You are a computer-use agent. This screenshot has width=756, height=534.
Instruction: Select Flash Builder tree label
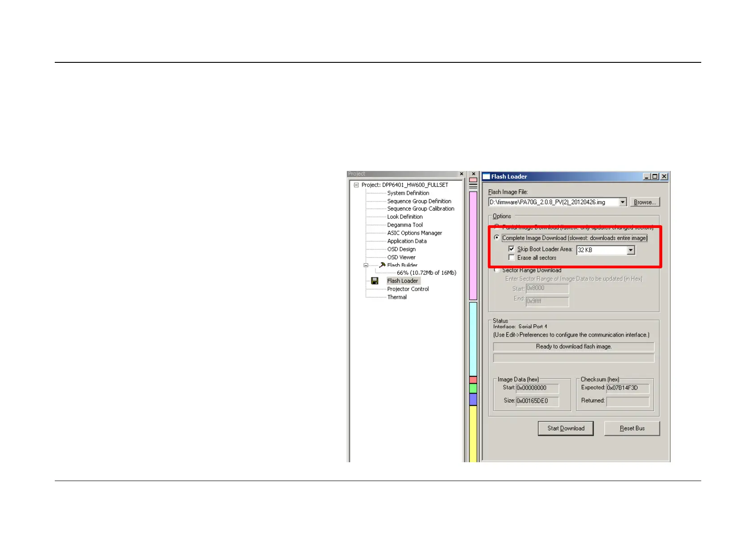click(402, 265)
